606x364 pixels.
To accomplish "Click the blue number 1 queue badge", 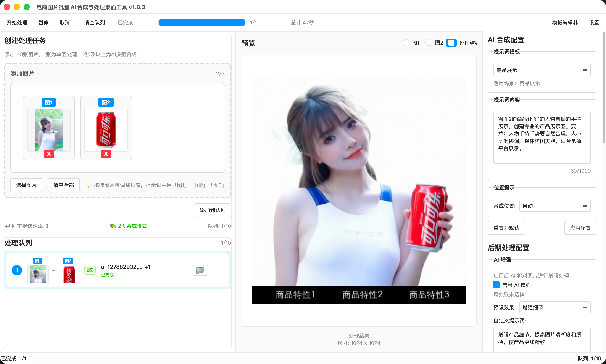I will (17, 270).
